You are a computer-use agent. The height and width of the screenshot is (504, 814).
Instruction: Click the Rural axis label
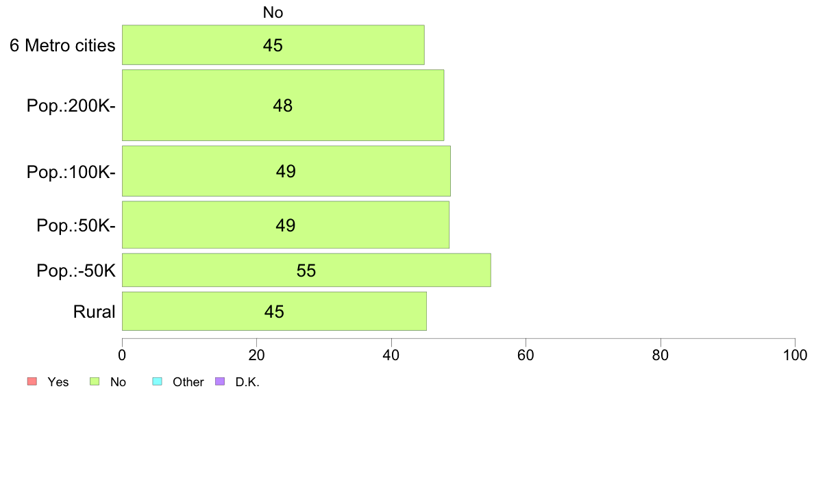point(94,312)
